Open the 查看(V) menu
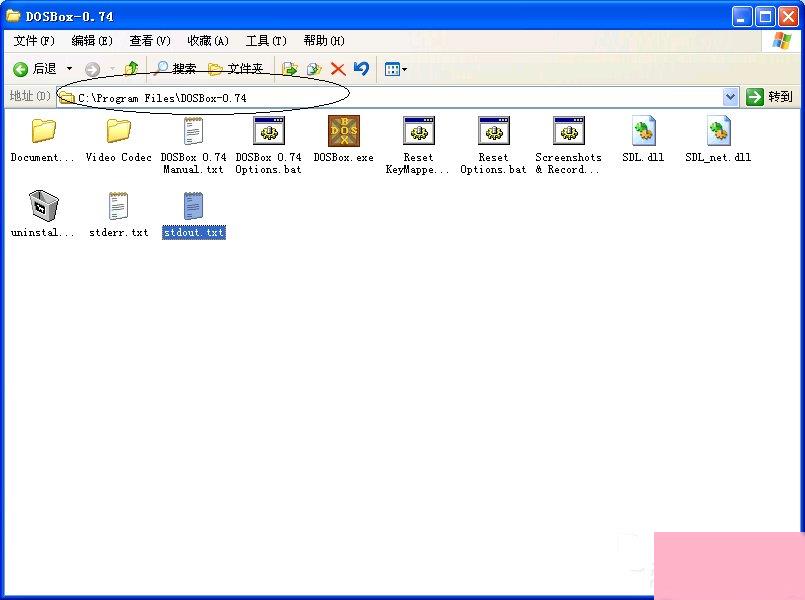Viewport: 805px width, 600px height. click(x=150, y=41)
